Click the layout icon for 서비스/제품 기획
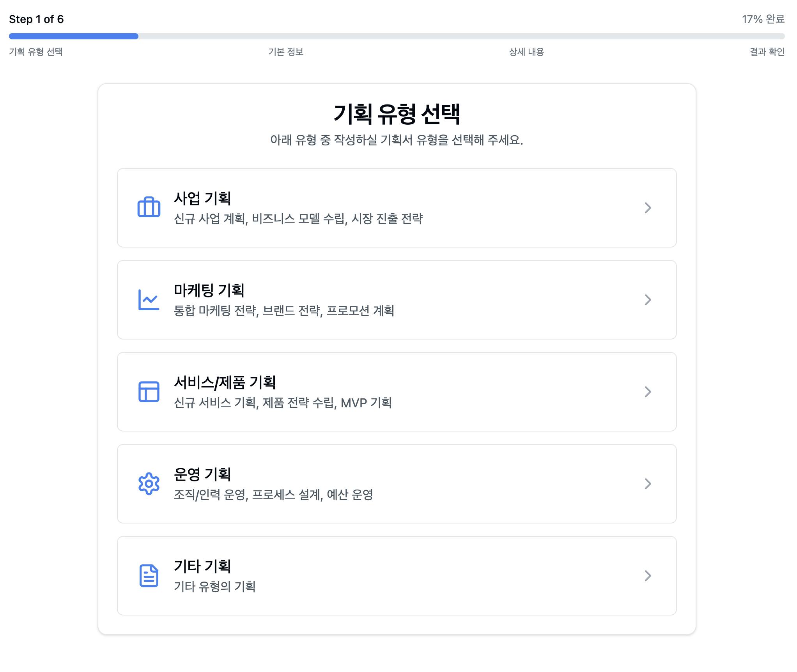This screenshot has height=672, width=797. [x=149, y=392]
